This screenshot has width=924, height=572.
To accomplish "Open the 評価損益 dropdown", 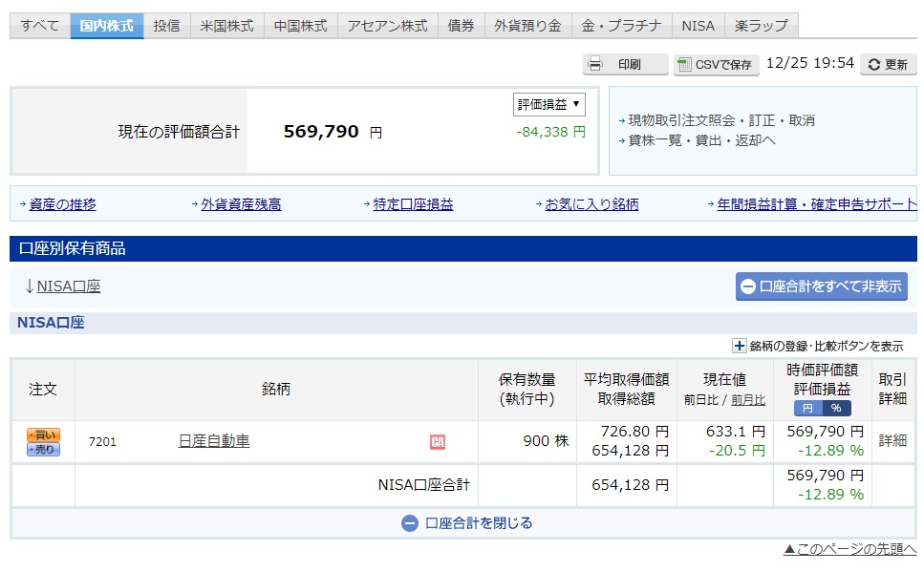I will (548, 105).
